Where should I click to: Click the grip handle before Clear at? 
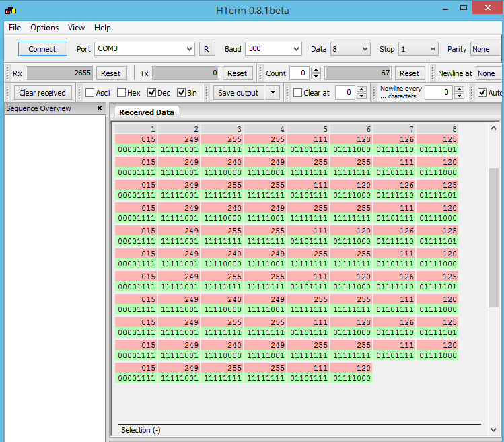point(287,93)
